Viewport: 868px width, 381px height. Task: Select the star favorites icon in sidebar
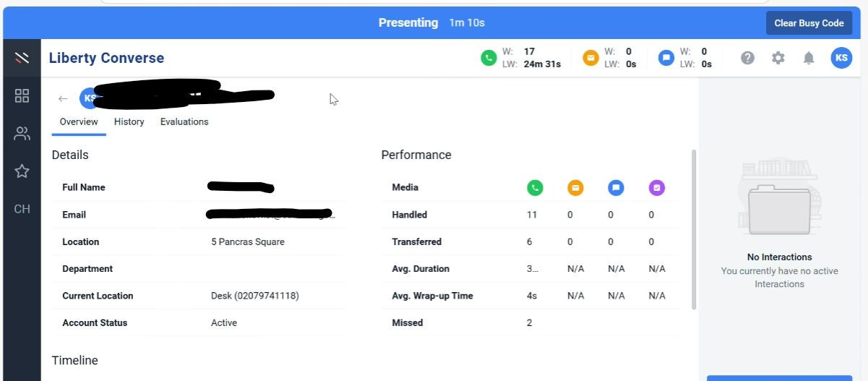[x=22, y=171]
